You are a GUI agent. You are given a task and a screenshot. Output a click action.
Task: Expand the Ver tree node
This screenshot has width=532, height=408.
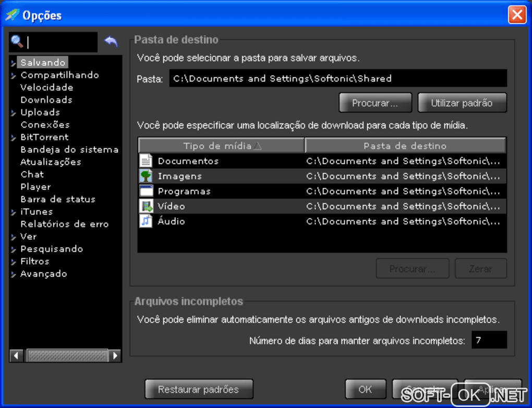click(x=13, y=237)
